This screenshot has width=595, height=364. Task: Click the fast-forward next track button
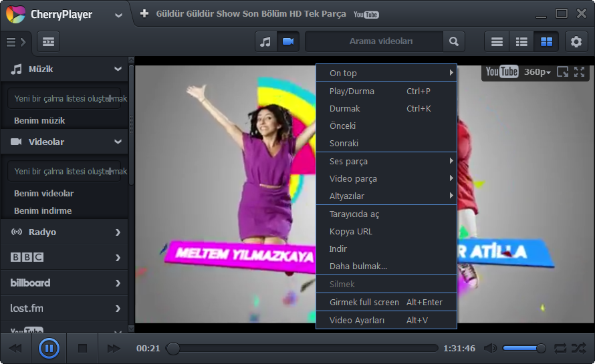click(114, 348)
